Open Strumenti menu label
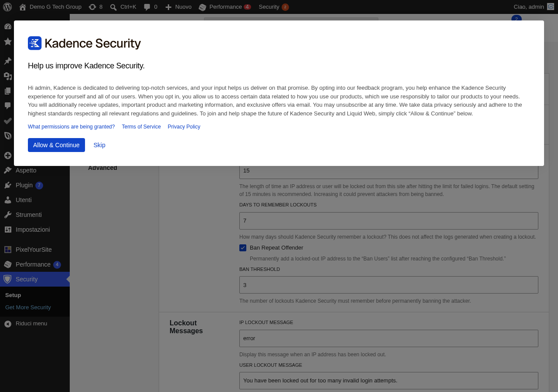This screenshot has width=558, height=392. 29,215
